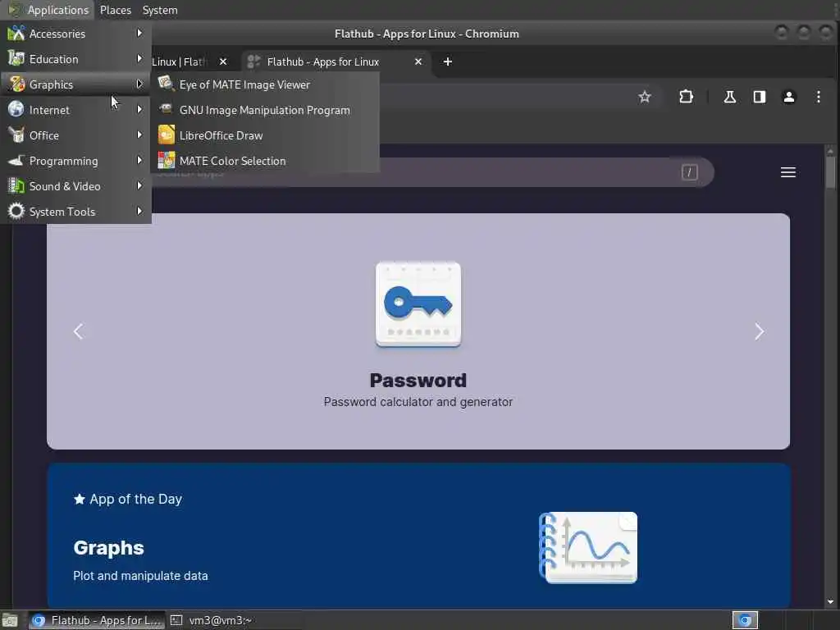Viewport: 840px width, 630px height.
Task: Open the Office menu category
Action: [x=75, y=135]
